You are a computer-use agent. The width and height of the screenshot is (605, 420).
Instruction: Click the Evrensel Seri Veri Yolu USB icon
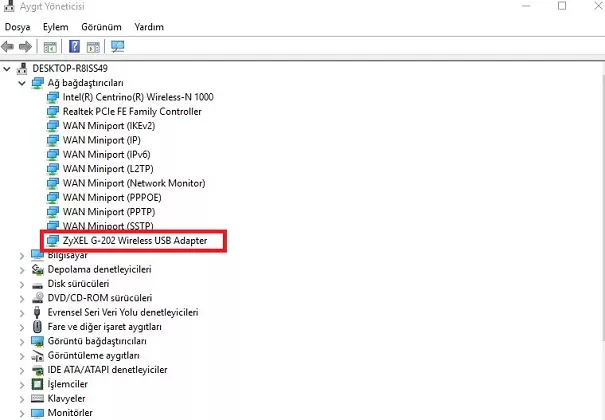click(37, 312)
